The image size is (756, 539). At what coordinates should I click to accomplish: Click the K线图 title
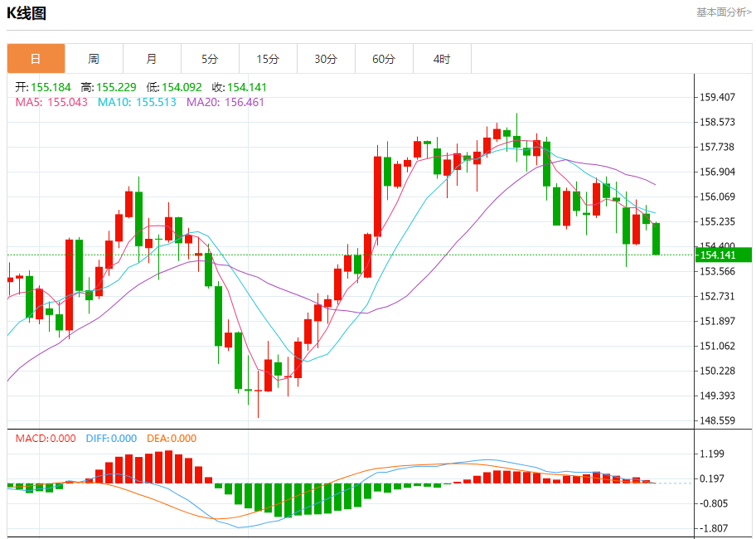[x=27, y=13]
